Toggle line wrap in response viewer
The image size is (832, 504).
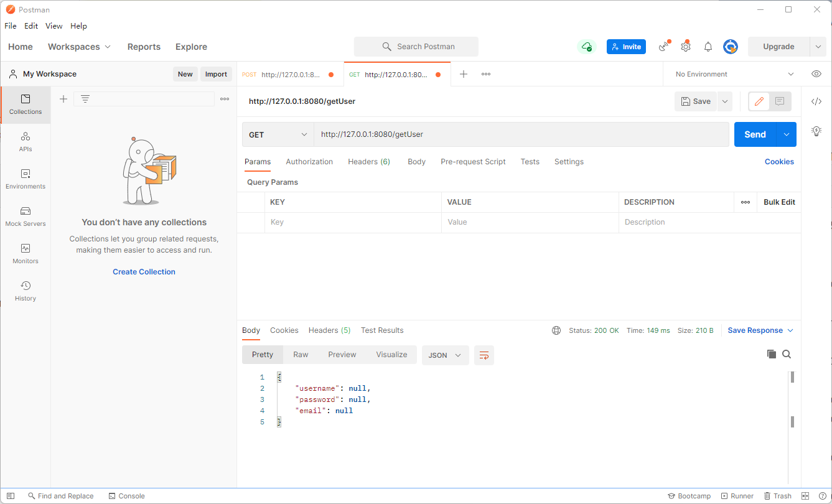pyautogui.click(x=484, y=355)
